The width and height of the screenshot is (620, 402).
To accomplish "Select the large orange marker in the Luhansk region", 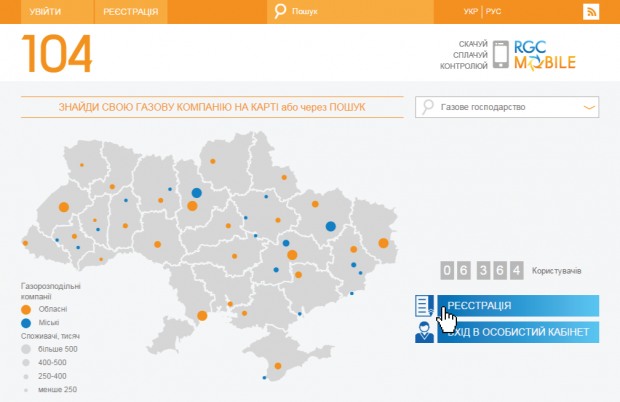I will (x=383, y=243).
